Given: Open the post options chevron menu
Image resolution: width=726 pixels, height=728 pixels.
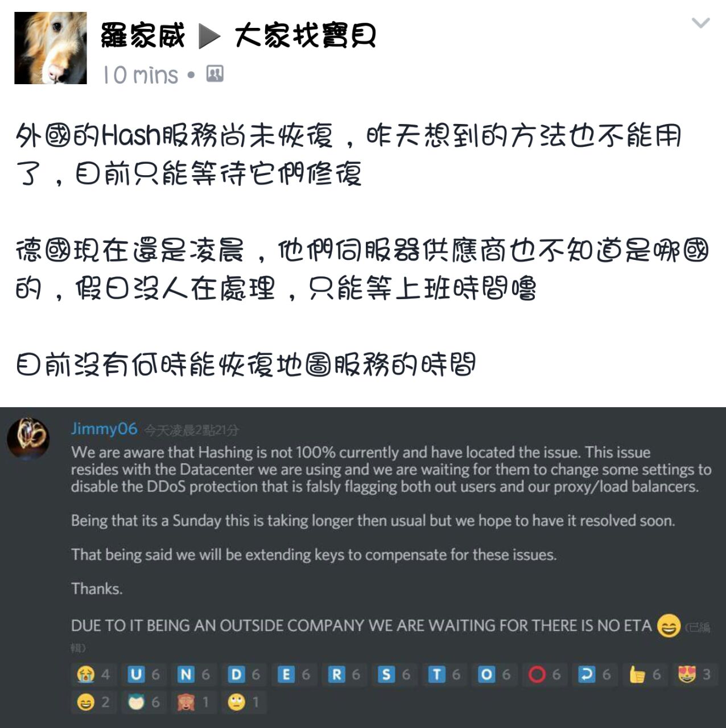Looking at the screenshot, I should click(x=700, y=23).
